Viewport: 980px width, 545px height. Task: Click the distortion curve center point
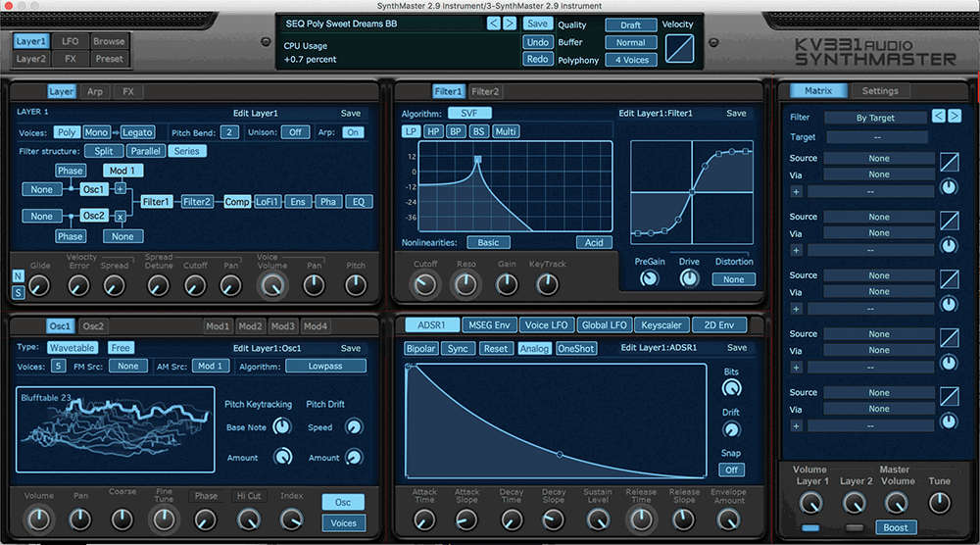(x=692, y=192)
